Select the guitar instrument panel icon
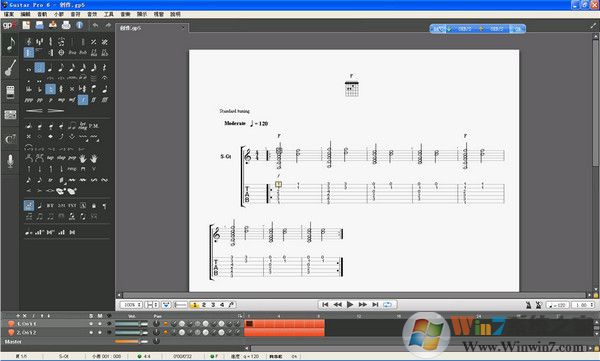Viewport: 600px width, 361px height. point(10,68)
